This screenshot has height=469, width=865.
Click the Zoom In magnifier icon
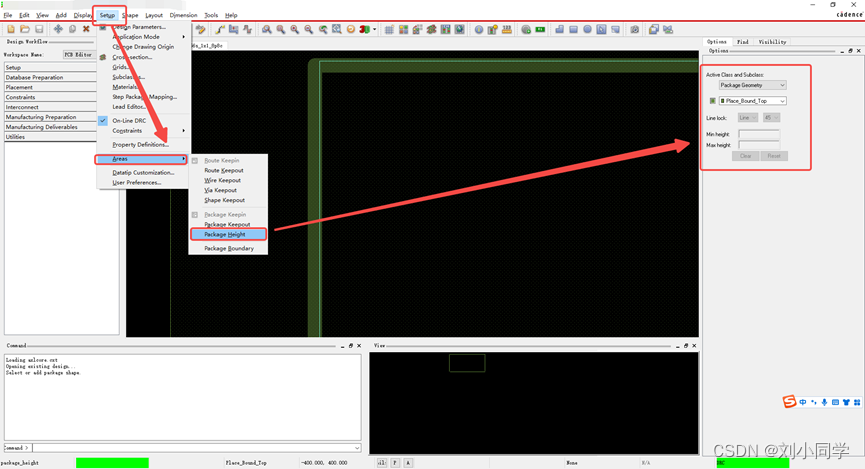[x=280, y=29]
